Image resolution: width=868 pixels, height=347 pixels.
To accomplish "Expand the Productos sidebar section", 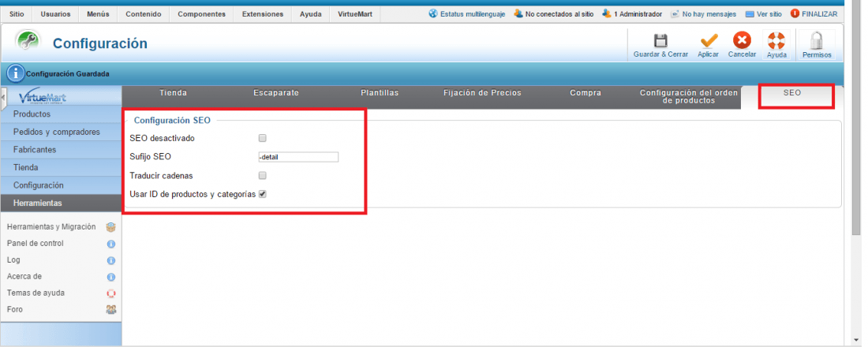I will tap(61, 114).
